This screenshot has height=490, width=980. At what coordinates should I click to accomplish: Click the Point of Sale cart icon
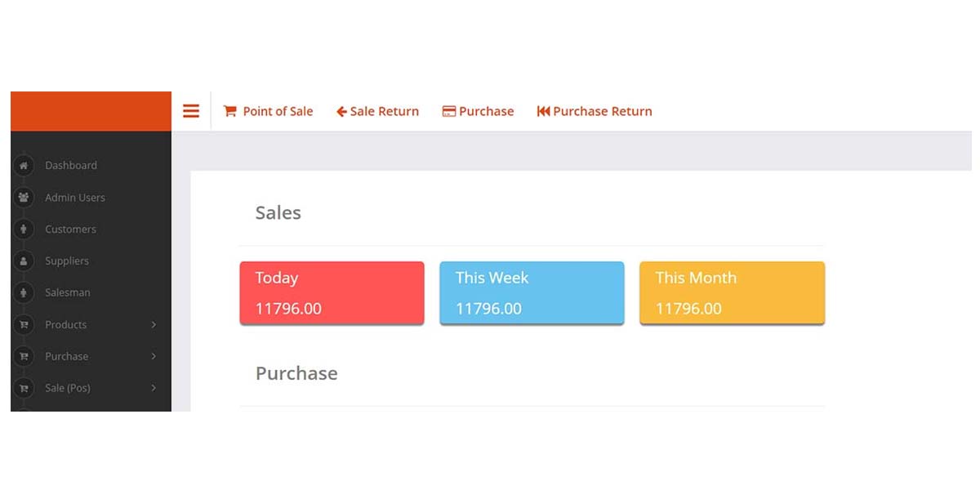point(231,111)
